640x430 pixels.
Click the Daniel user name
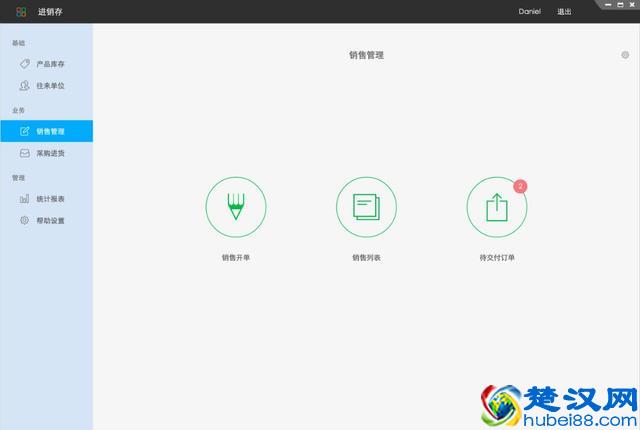[x=530, y=11]
